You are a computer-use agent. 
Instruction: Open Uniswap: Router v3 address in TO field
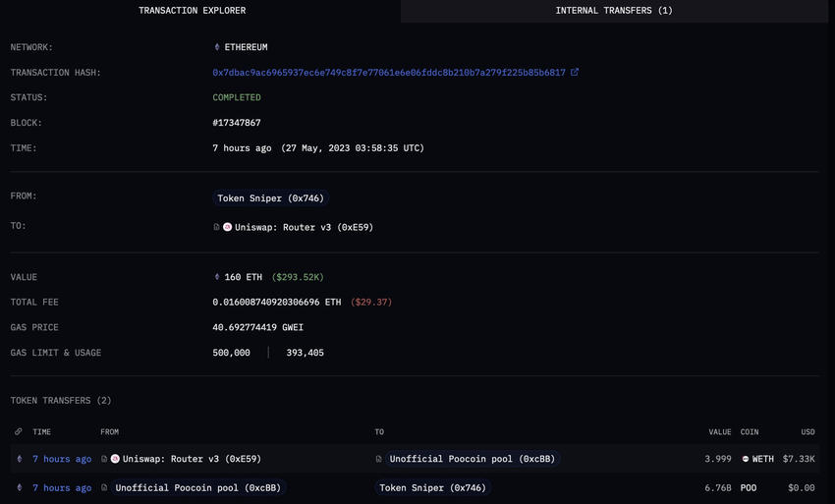[x=304, y=227]
